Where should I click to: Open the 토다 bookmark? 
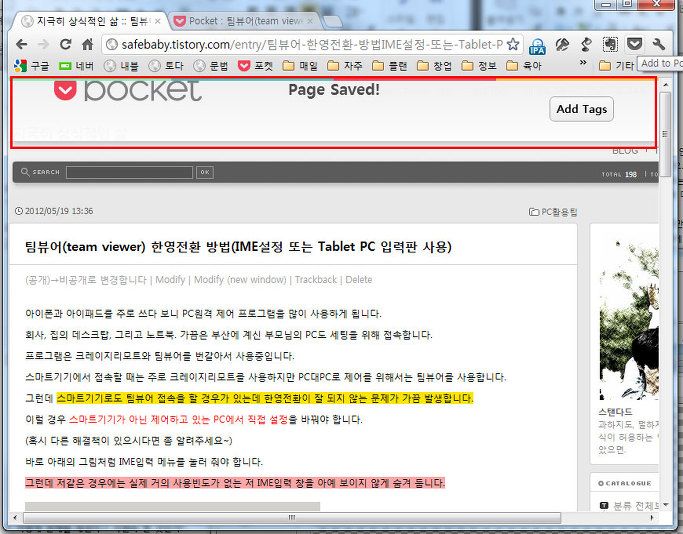166,66
